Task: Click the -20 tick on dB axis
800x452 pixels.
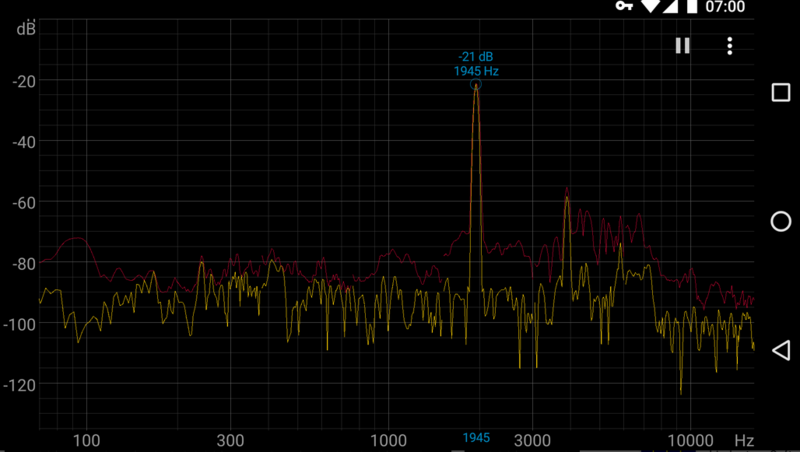Action: (24, 81)
